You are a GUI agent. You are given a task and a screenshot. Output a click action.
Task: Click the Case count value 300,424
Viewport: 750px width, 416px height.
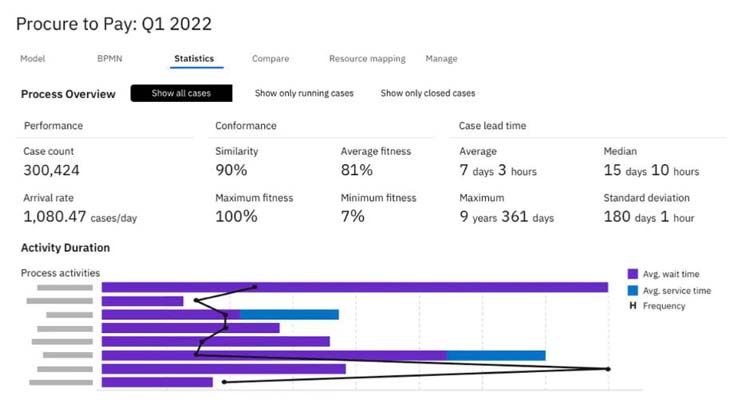point(52,170)
